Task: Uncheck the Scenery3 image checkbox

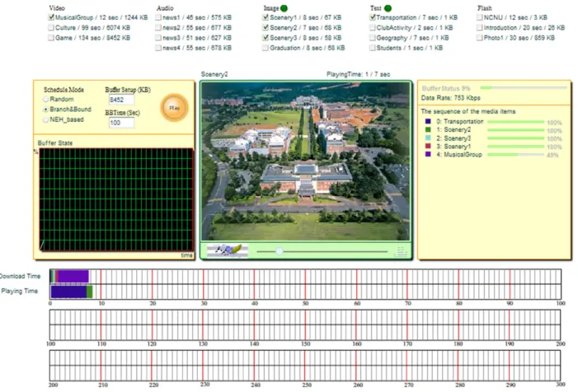Action: [265, 38]
